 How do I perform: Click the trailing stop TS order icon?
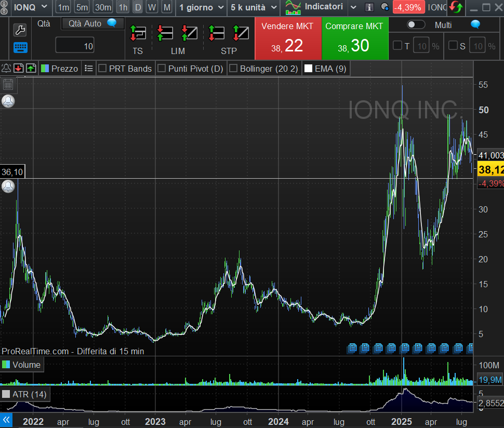coord(138,33)
